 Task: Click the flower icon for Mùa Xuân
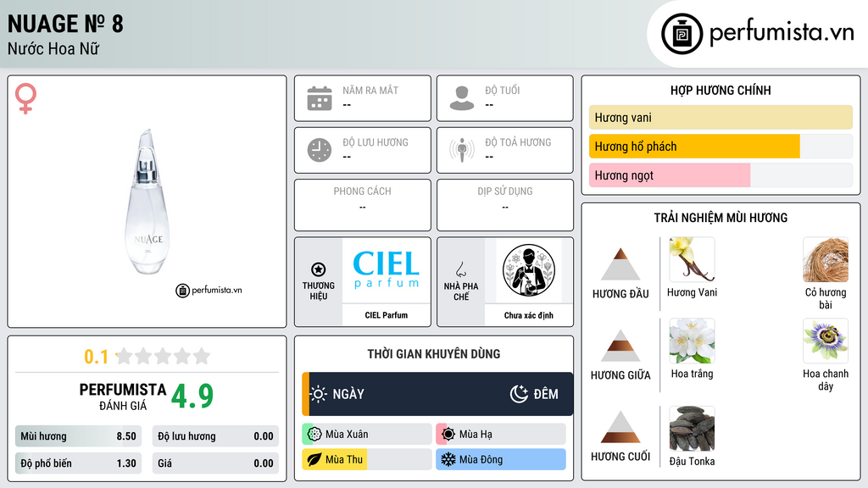coord(314,435)
